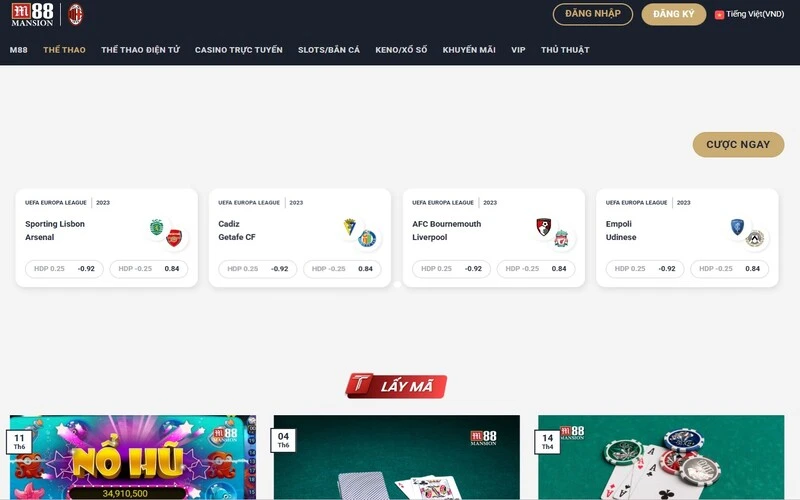This screenshot has height=500, width=800.
Task: Open the NỔ HŨ jackpot promotion thumbnail
Action: pyautogui.click(x=133, y=457)
